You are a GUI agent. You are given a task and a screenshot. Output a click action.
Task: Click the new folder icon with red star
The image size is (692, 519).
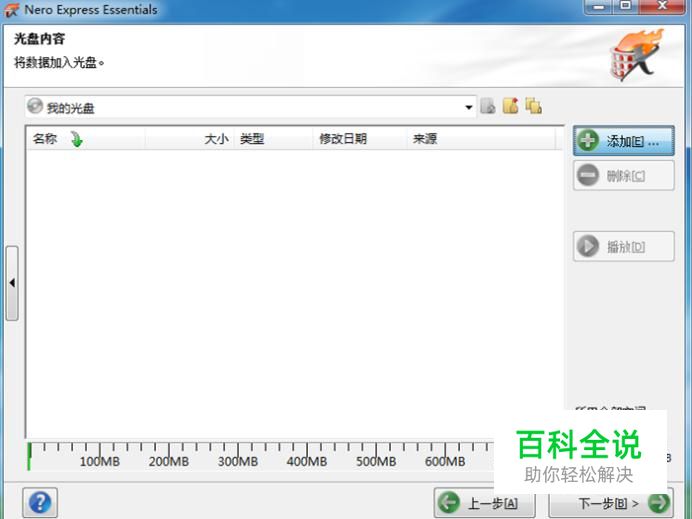coord(511,106)
